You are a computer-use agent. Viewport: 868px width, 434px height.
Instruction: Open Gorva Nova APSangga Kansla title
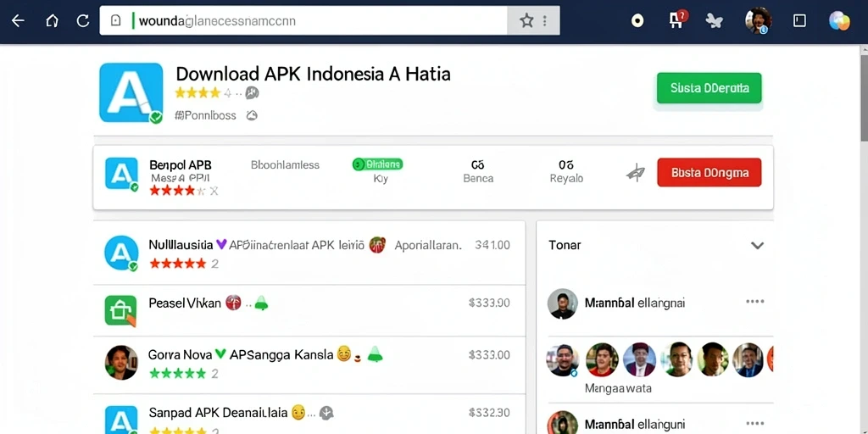pos(241,354)
